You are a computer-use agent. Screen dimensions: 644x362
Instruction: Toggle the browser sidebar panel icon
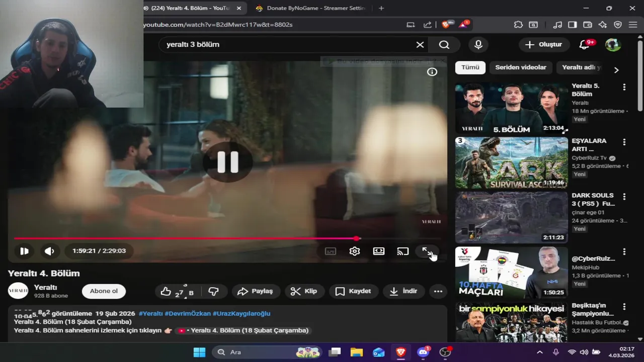click(x=572, y=25)
